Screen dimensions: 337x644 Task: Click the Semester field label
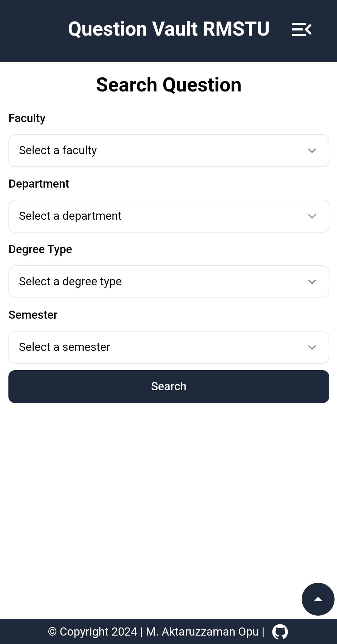(33, 315)
